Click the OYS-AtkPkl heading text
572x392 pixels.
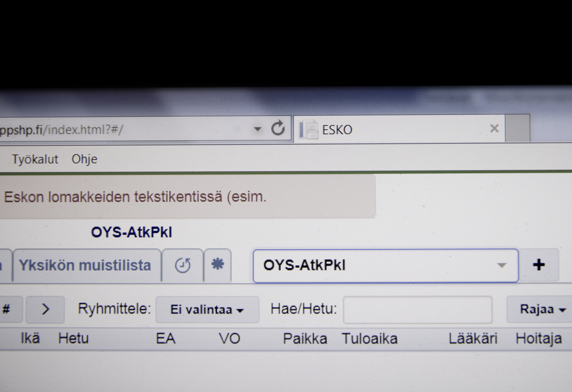(131, 232)
